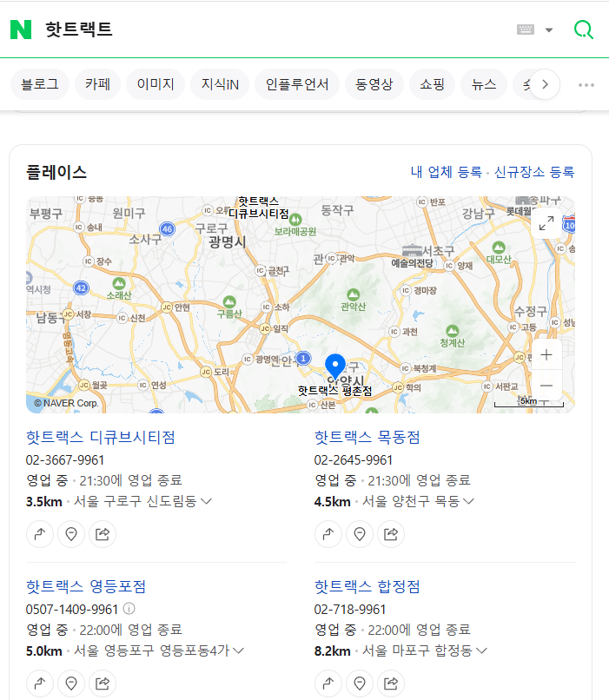The height and width of the screenshot is (700, 609).
Task: Expand the keyboard input dropdown arrow
Action: click(549, 30)
